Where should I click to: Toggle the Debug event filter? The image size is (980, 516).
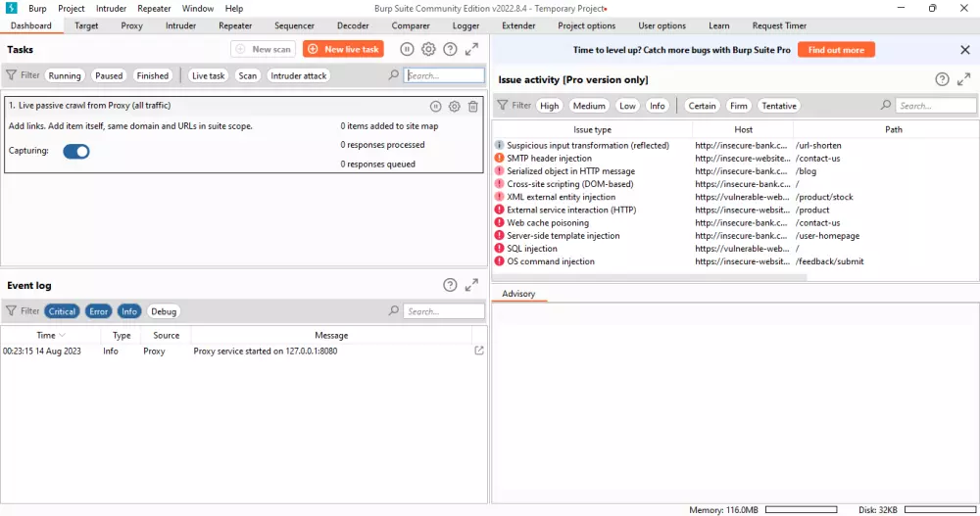click(x=164, y=311)
